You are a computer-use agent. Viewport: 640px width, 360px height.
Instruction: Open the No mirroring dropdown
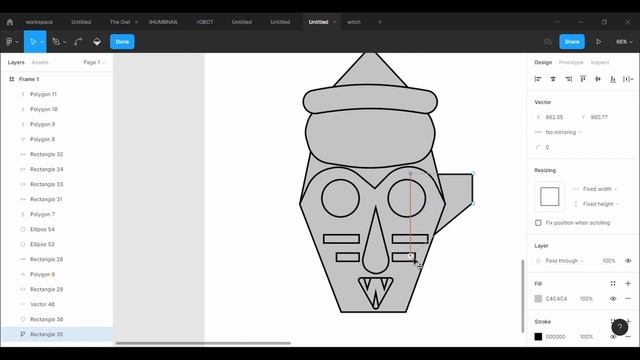pos(563,132)
